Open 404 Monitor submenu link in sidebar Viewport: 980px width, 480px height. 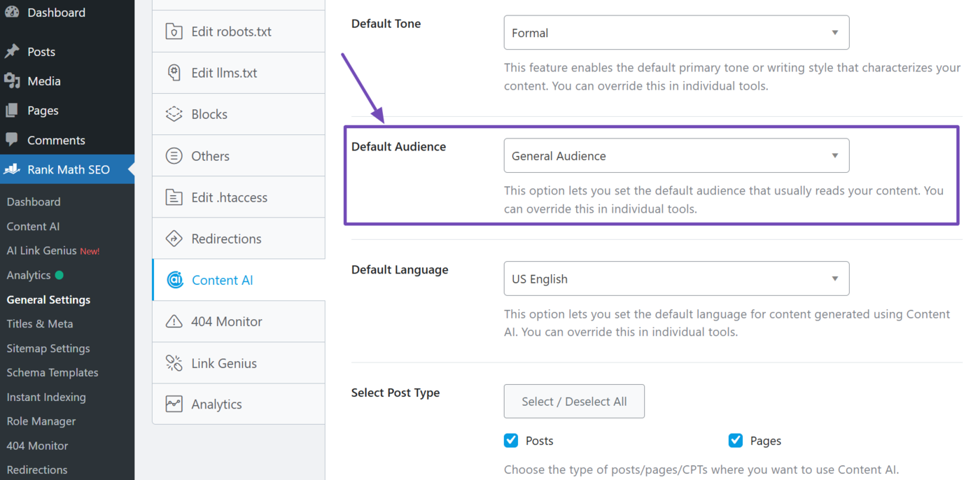pyautogui.click(x=37, y=446)
